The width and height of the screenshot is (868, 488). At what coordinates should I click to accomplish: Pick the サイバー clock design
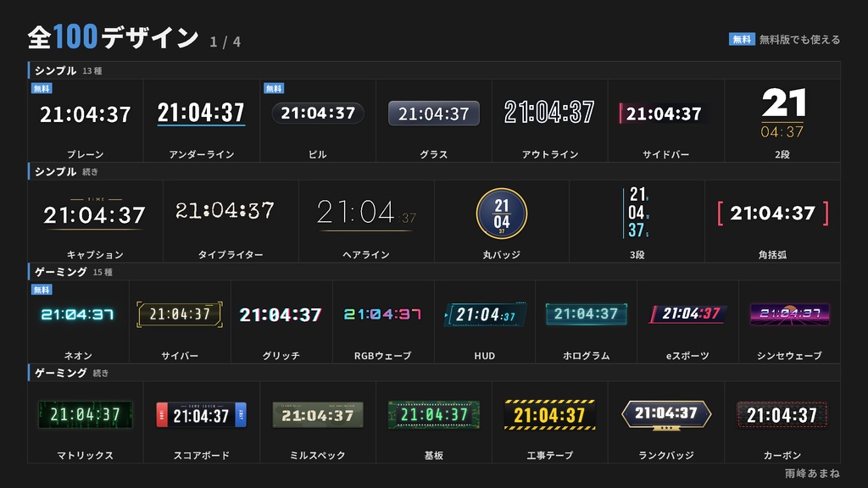(180, 322)
